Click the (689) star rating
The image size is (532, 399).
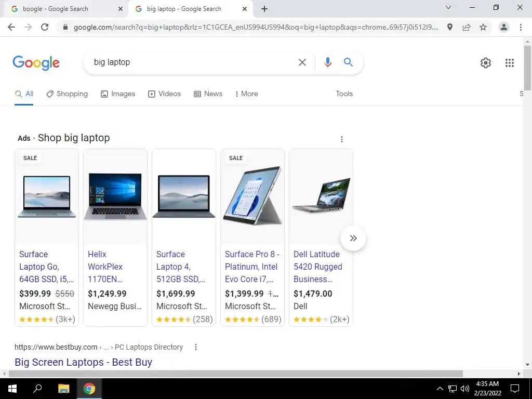(x=253, y=320)
